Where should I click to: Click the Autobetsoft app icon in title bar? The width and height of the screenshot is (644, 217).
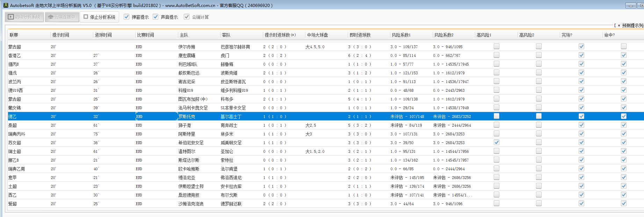pyautogui.click(x=6, y=5)
